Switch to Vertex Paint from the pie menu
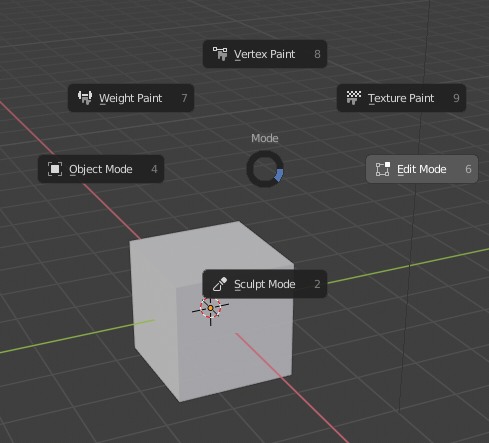Image resolution: width=489 pixels, height=443 pixels. (265, 54)
